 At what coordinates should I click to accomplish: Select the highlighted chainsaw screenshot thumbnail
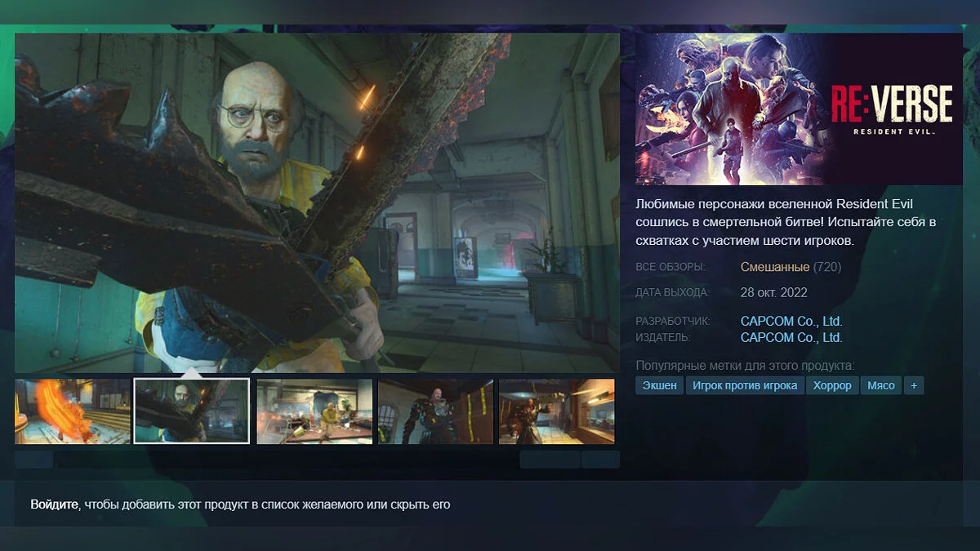point(192,411)
